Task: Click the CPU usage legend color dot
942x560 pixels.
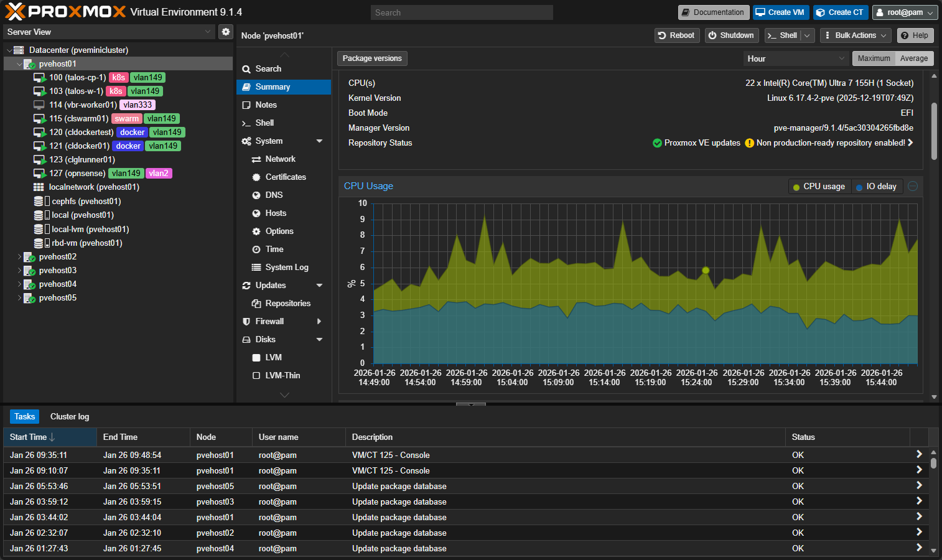Action: tap(796, 186)
